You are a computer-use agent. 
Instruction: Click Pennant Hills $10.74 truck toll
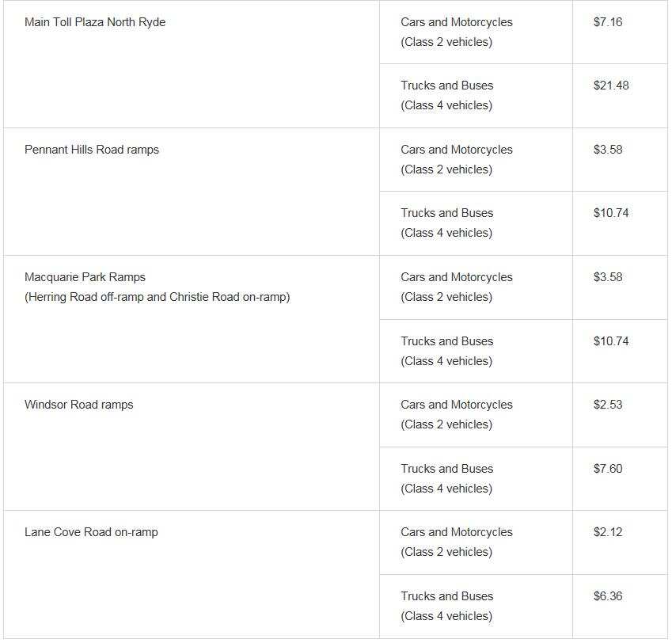pyautogui.click(x=611, y=213)
